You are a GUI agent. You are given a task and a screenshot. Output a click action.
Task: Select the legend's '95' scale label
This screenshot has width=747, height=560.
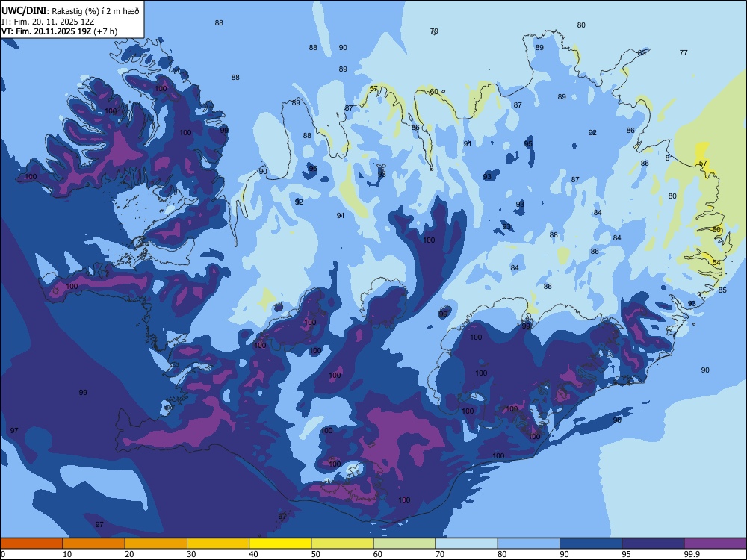pos(627,554)
